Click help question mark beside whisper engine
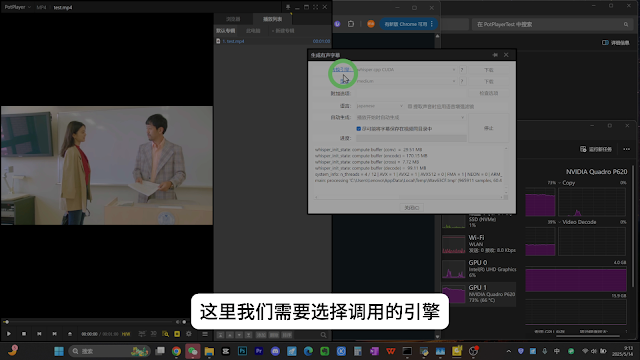Viewport: 640px width, 360px height. click(x=462, y=70)
